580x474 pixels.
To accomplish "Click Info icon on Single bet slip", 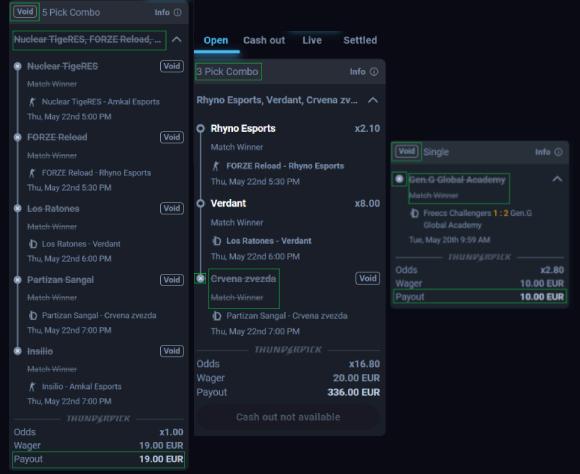I will click(559, 152).
